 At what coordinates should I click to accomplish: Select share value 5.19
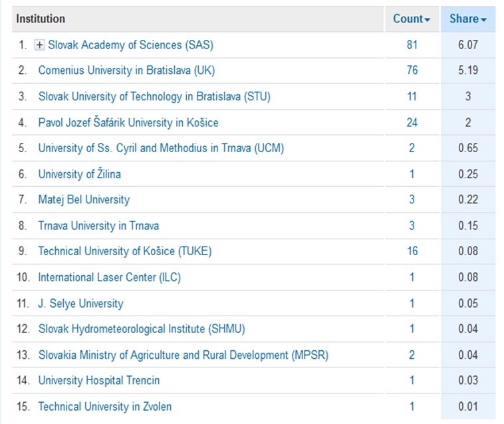tap(468, 70)
